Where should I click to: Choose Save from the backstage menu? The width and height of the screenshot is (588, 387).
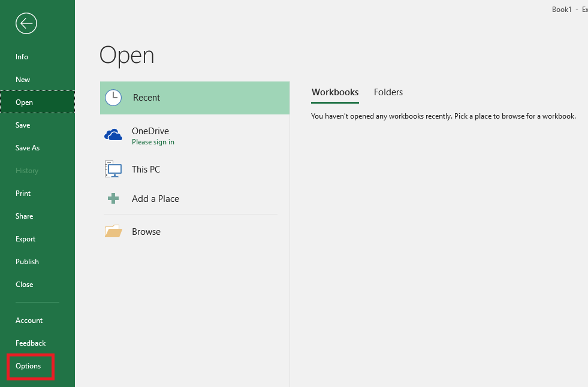coord(23,125)
